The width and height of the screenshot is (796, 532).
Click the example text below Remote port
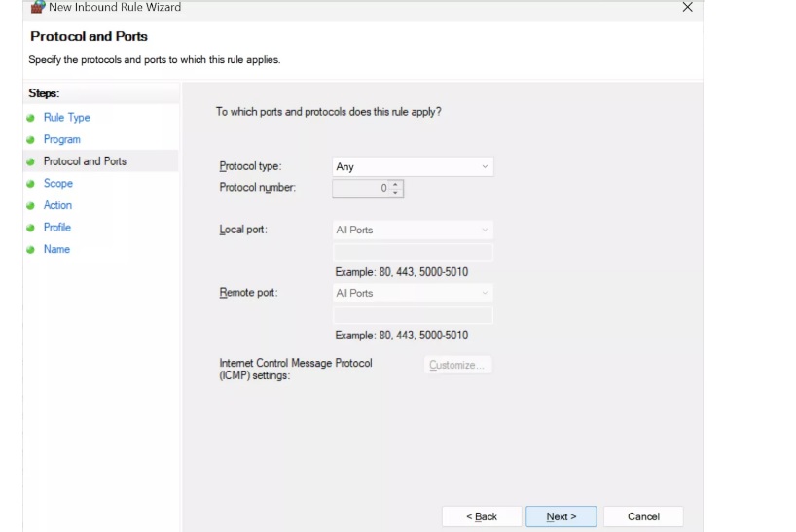pos(402,336)
